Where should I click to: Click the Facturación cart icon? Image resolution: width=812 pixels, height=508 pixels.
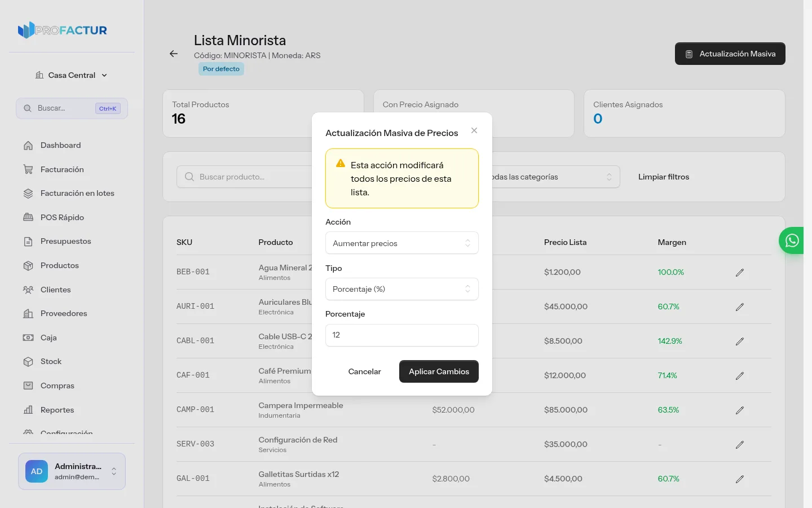click(28, 169)
